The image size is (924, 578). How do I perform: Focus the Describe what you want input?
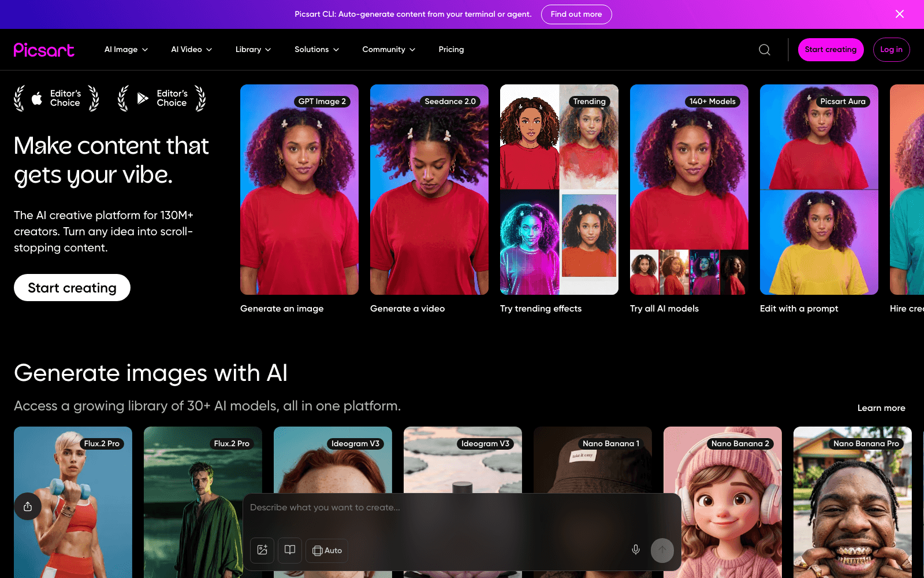(x=462, y=507)
